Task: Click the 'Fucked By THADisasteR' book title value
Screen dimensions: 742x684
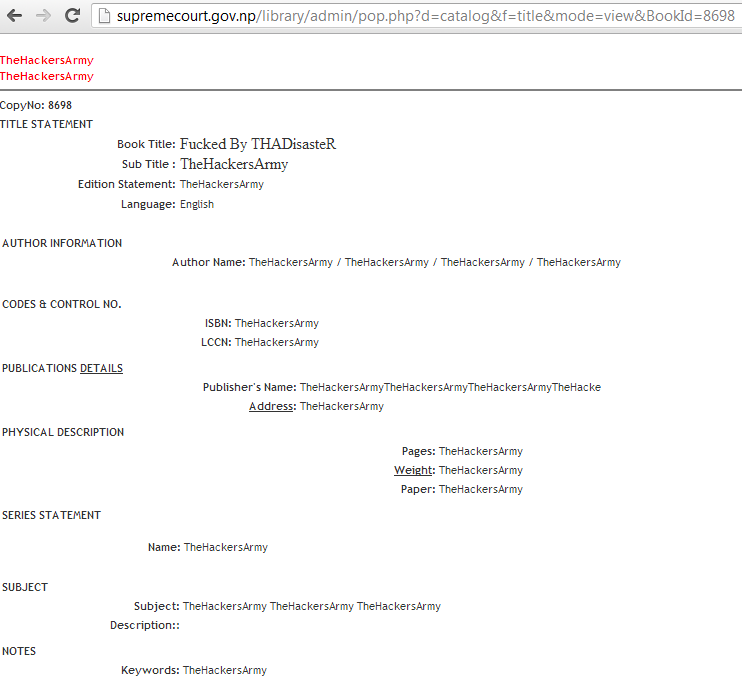Action: (258, 144)
